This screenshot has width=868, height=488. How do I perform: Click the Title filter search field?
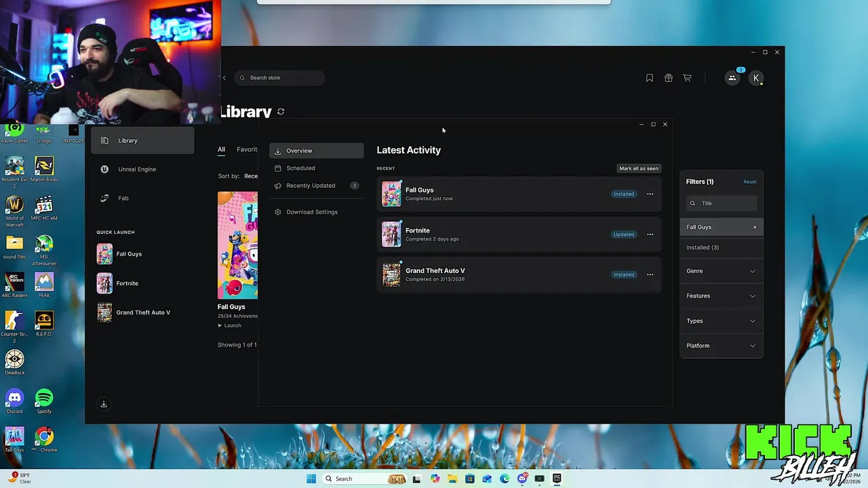[x=722, y=203]
